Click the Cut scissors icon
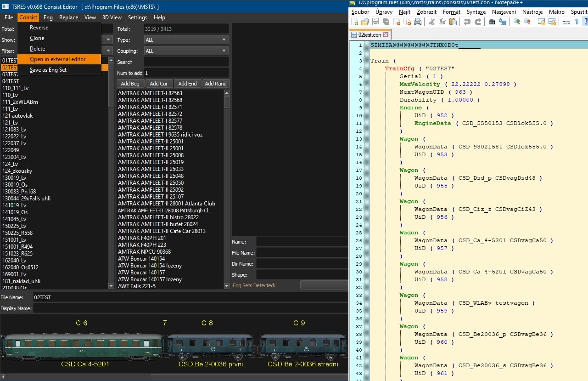 point(432,22)
